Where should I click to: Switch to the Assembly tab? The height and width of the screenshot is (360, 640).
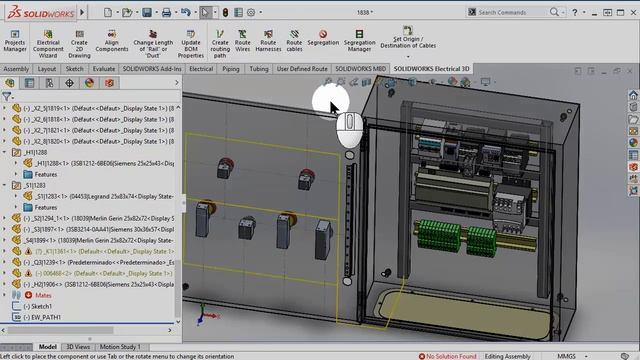(16, 69)
